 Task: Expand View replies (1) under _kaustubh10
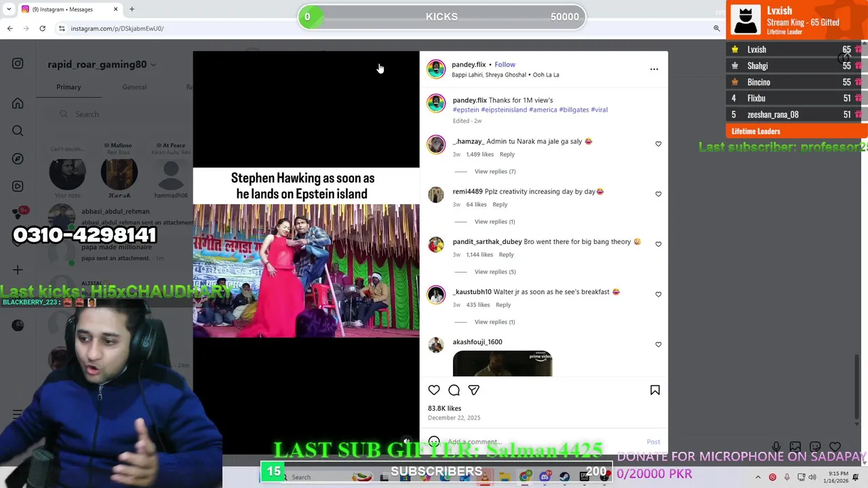coord(495,322)
